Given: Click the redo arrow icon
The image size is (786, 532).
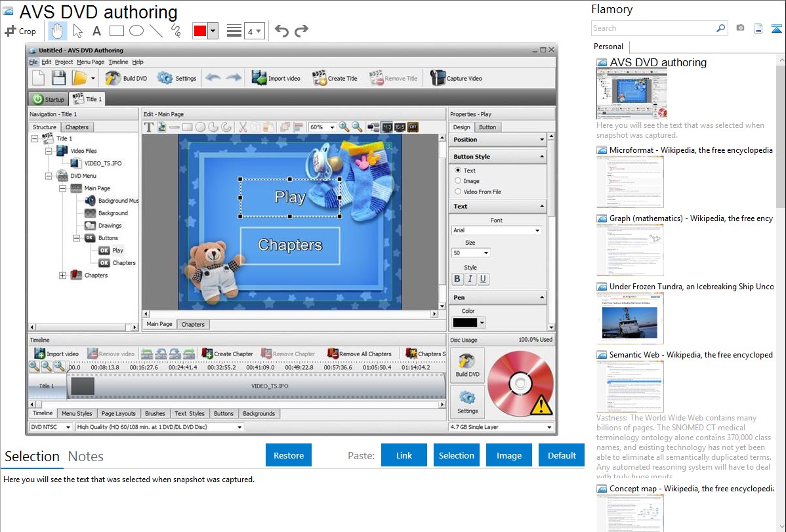Looking at the screenshot, I should click(301, 31).
